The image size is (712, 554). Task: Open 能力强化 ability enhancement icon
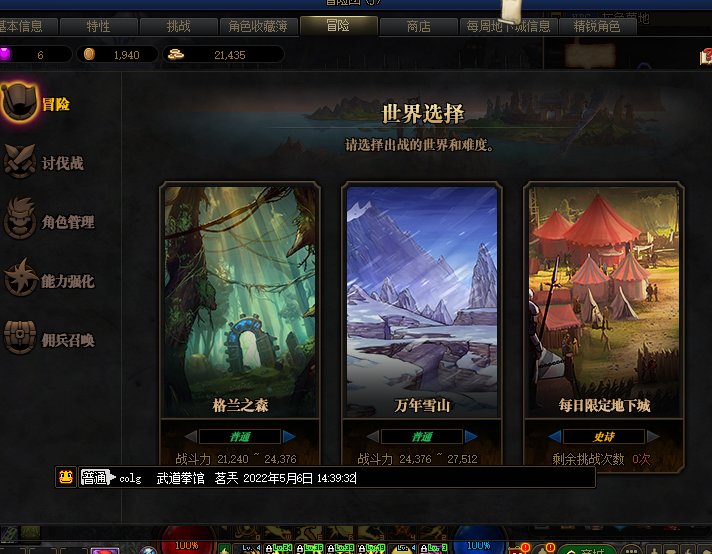pyautogui.click(x=20, y=277)
